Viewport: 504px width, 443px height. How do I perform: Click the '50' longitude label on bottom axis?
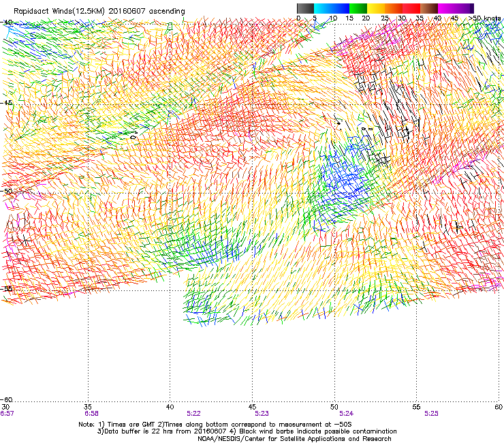tap(334, 407)
